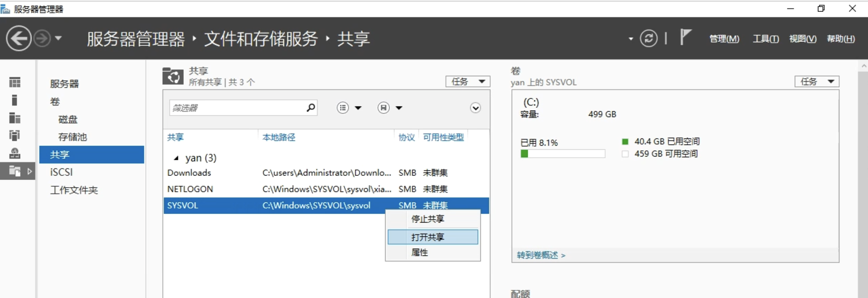Viewport: 868px width, 298px height.
Task: Open the list view options icon dropdown
Action: (349, 108)
